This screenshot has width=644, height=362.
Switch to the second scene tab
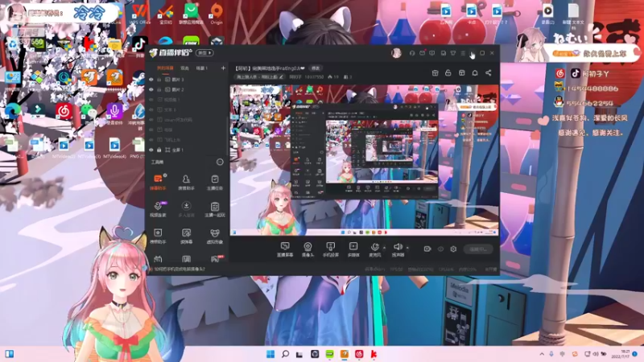click(x=185, y=68)
